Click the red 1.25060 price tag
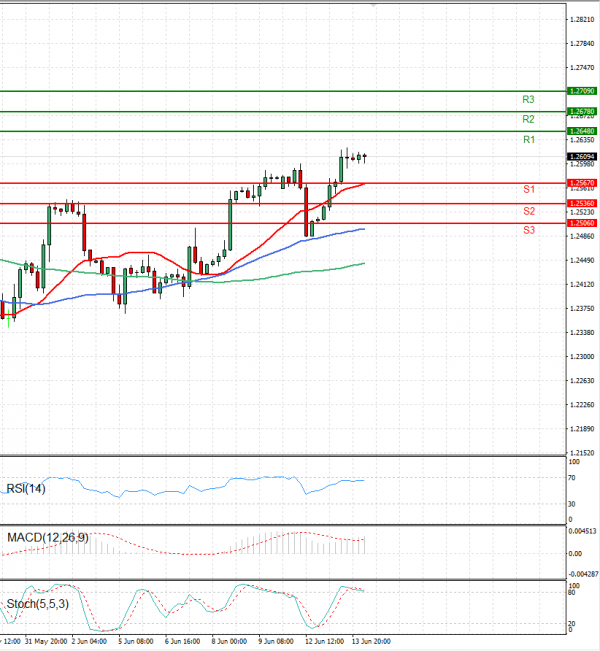This screenshot has width=600, height=651. 582,223
